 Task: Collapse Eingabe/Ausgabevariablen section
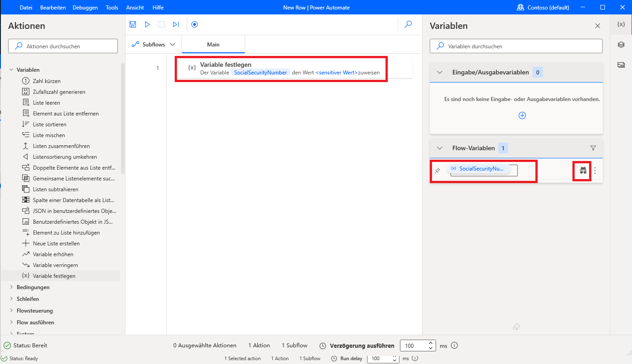tap(440, 72)
